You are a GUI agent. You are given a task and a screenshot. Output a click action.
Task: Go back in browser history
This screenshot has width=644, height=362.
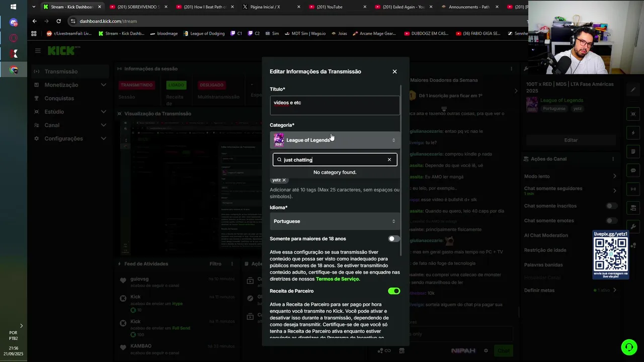[x=34, y=21]
